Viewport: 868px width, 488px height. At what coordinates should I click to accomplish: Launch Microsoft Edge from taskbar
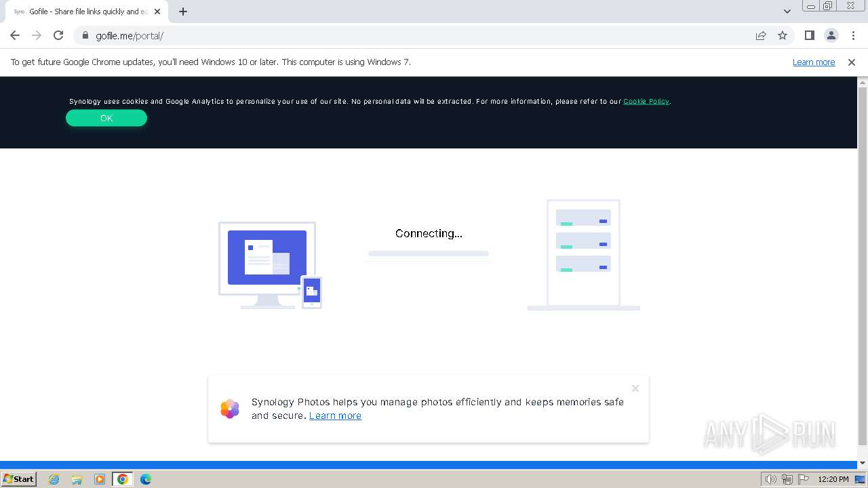pyautogui.click(x=145, y=479)
